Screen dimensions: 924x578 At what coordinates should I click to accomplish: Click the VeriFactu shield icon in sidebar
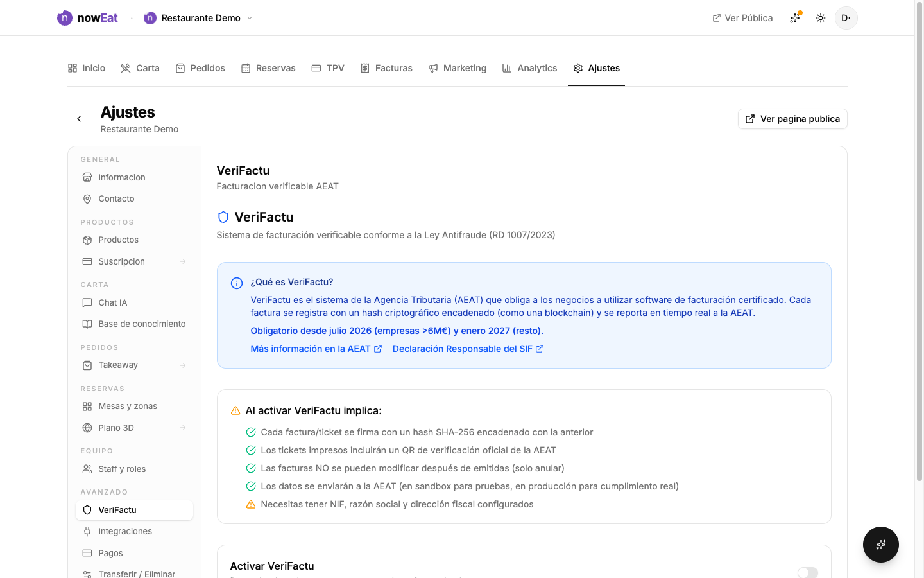tap(87, 510)
